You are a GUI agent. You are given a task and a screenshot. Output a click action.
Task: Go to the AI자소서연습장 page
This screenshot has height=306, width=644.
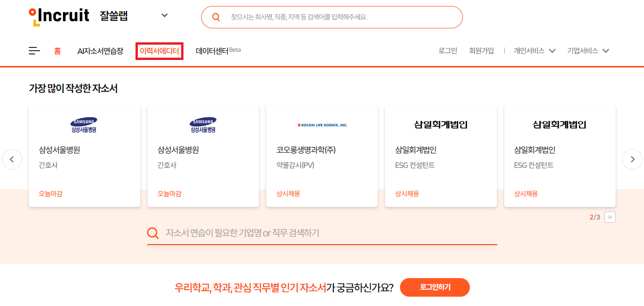pos(101,50)
